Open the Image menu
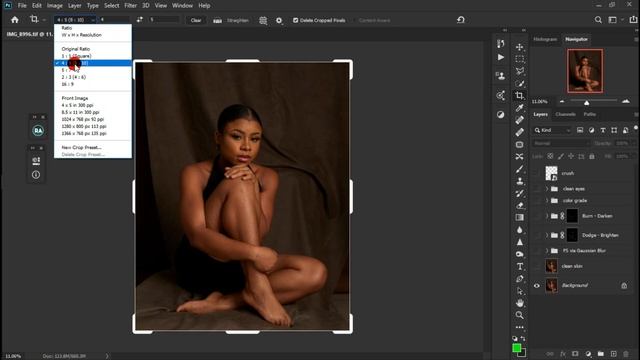This screenshot has width=640, height=360. [54, 6]
